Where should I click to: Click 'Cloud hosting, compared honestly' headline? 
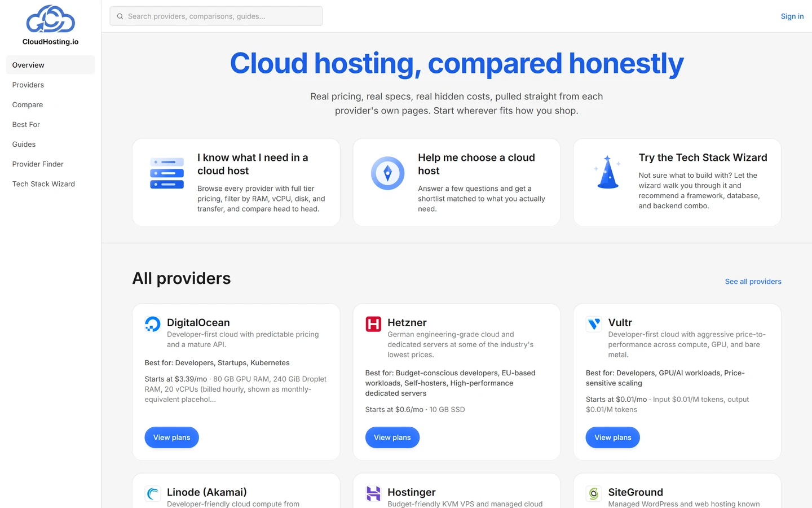tap(457, 63)
